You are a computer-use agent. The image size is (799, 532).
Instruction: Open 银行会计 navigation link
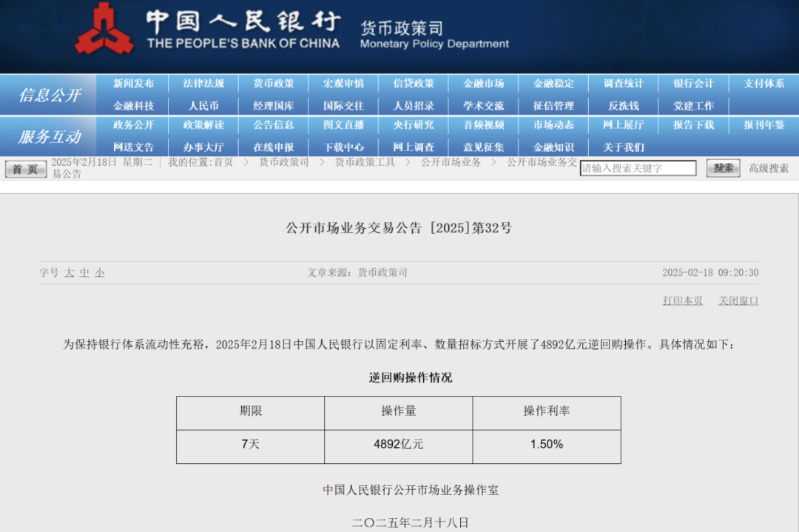click(693, 84)
